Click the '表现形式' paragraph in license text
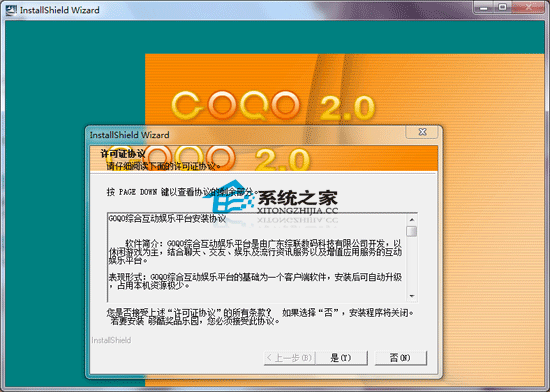 tap(255, 282)
